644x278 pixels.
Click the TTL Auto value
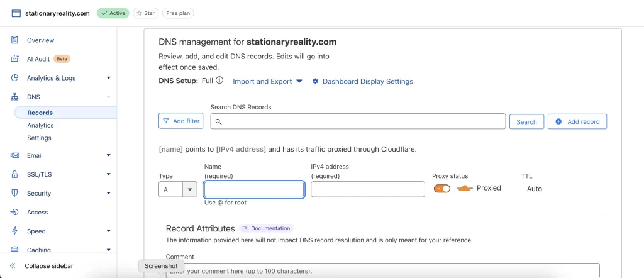tap(535, 189)
